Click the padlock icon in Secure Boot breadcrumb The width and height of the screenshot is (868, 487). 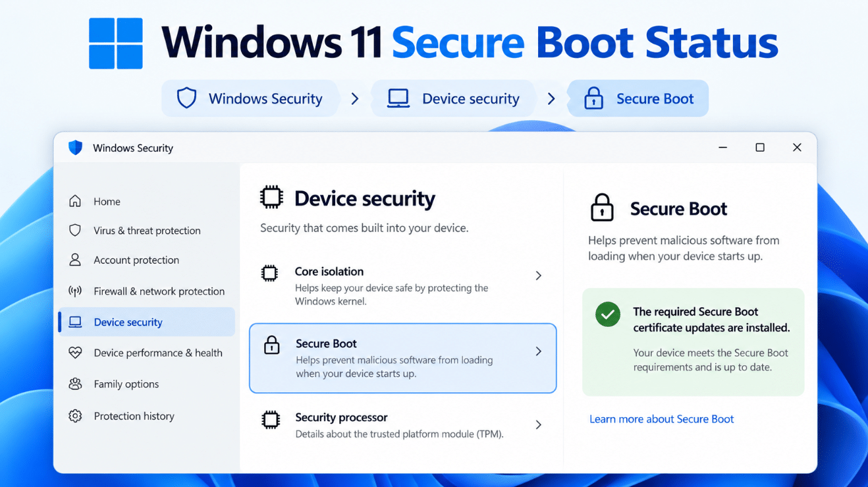(x=594, y=99)
